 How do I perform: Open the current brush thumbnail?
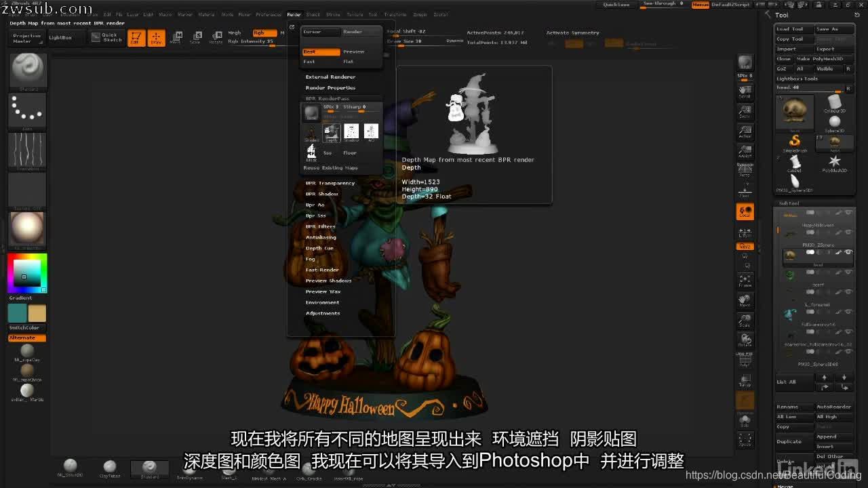[x=27, y=71]
